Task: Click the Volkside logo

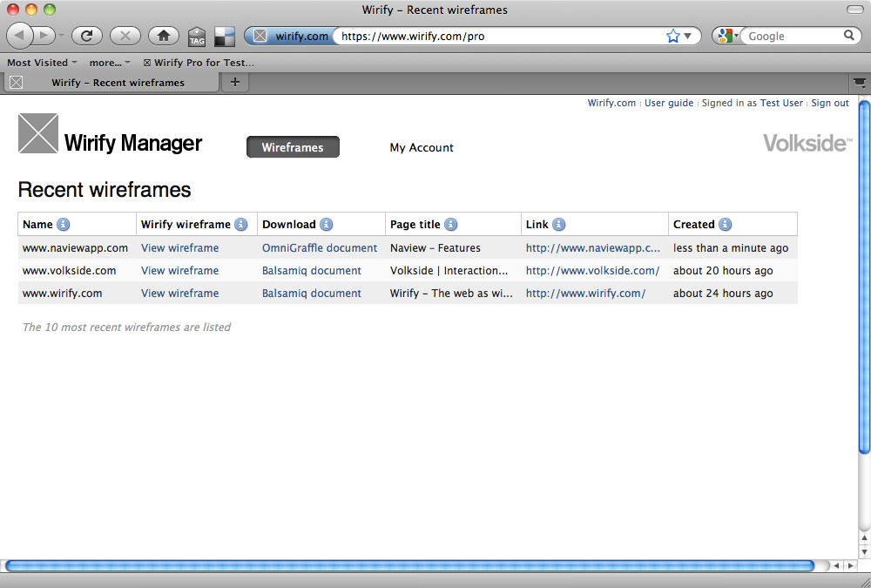Action: (x=807, y=144)
